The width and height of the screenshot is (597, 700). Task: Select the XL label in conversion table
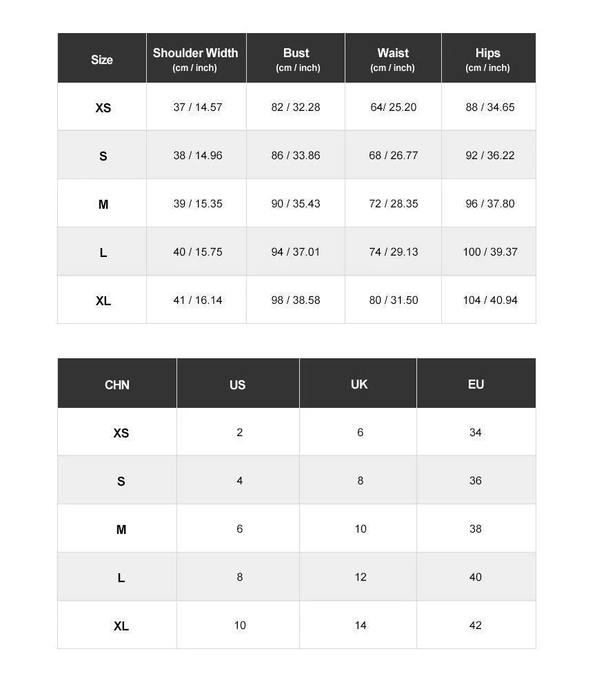[121, 626]
